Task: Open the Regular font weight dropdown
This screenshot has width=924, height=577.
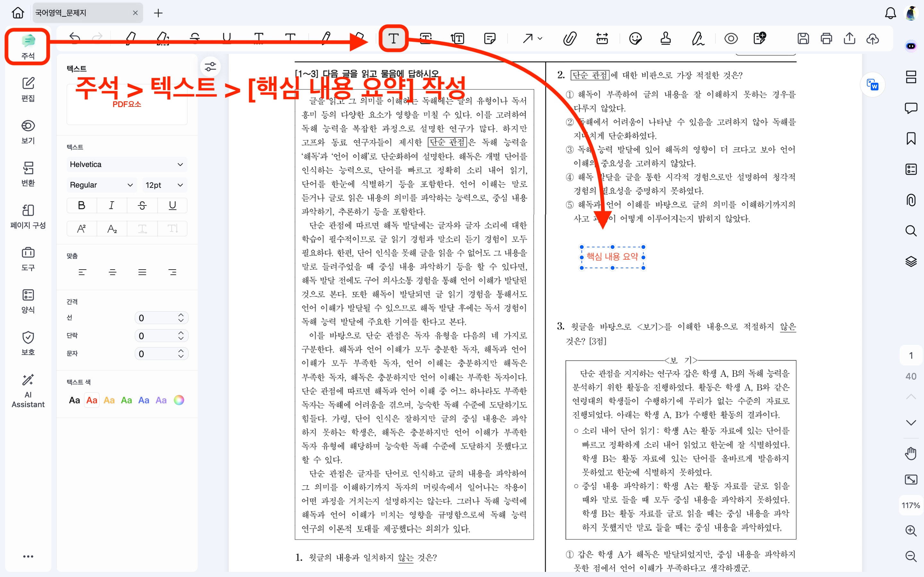Action: pos(101,185)
